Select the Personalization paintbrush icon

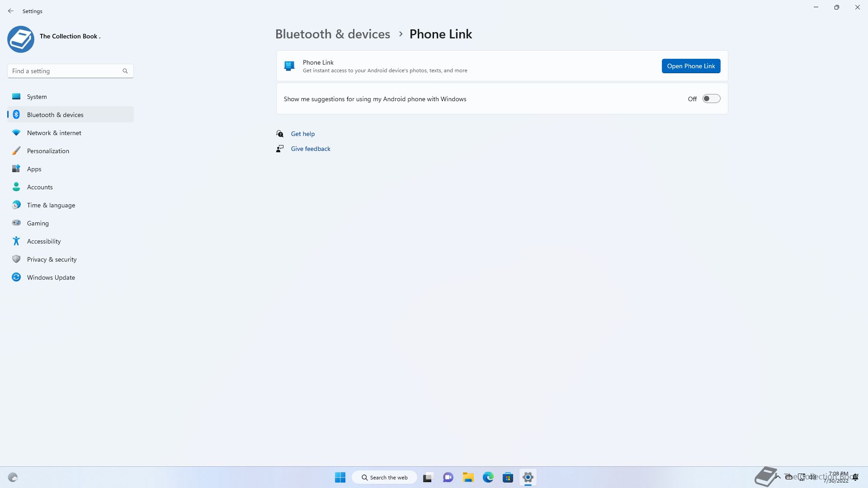(16, 151)
